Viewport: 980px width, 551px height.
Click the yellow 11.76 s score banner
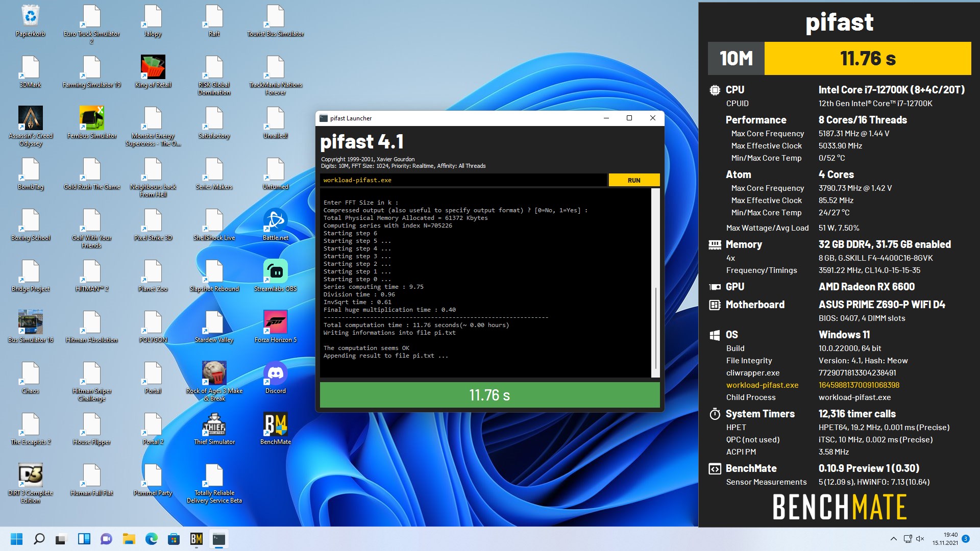(868, 58)
